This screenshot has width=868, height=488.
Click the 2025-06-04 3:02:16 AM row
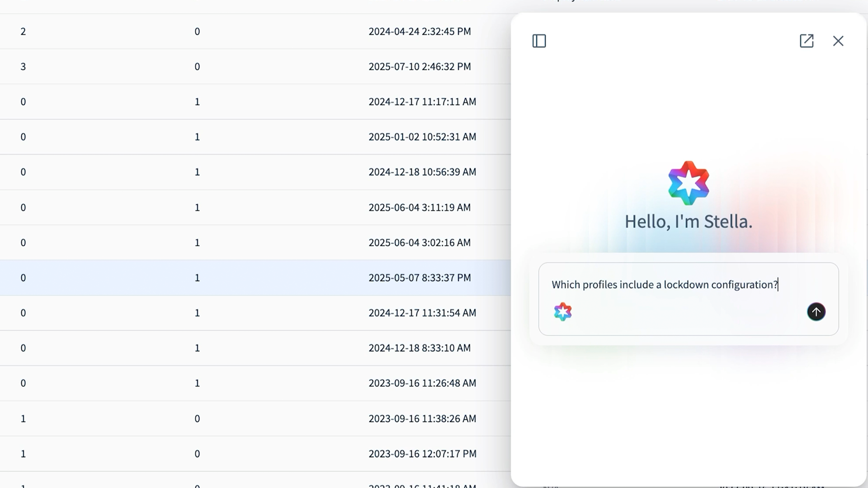pyautogui.click(x=420, y=243)
